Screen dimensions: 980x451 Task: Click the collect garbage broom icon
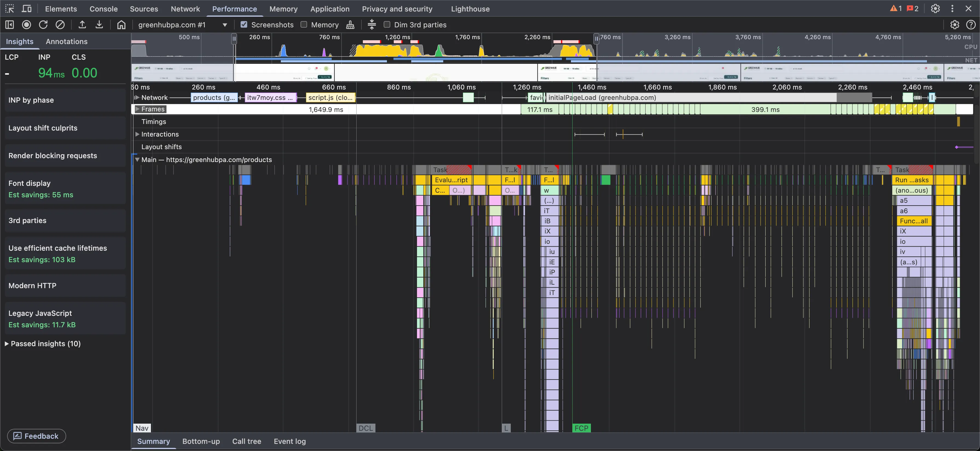pyautogui.click(x=350, y=25)
